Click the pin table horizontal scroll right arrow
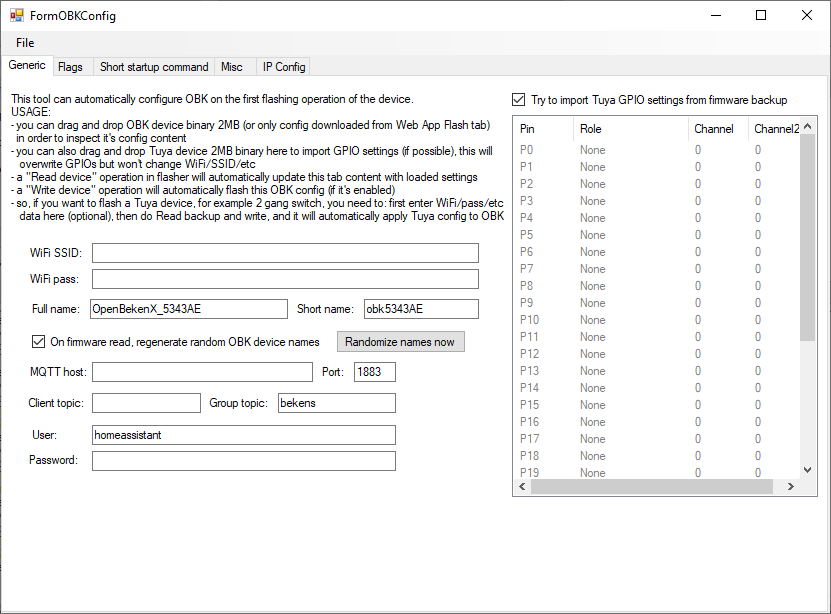Image resolution: width=831 pixels, height=614 pixels. point(789,487)
